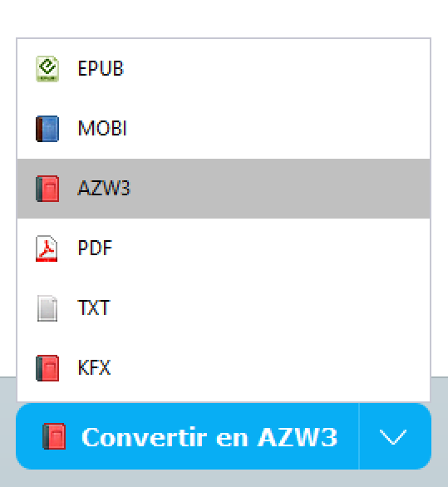Screen dimensions: 448x487
Task: Choose the MOBI format entry
Action: tap(224, 129)
